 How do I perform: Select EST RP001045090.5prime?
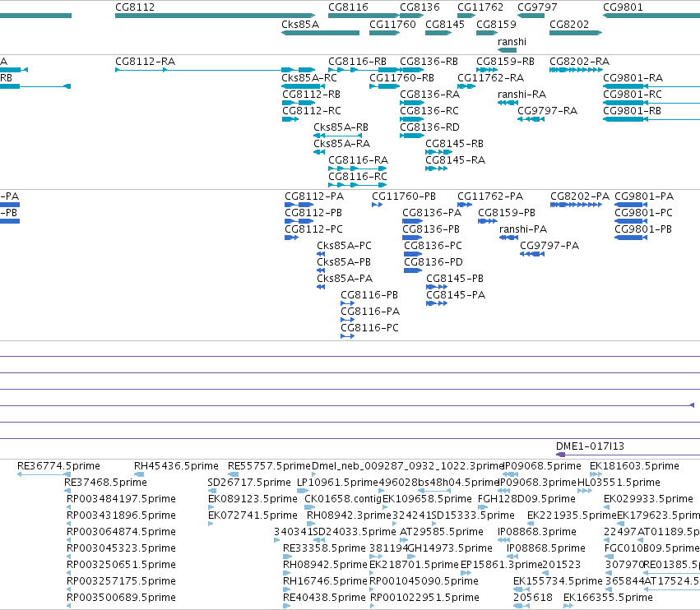[372, 589]
